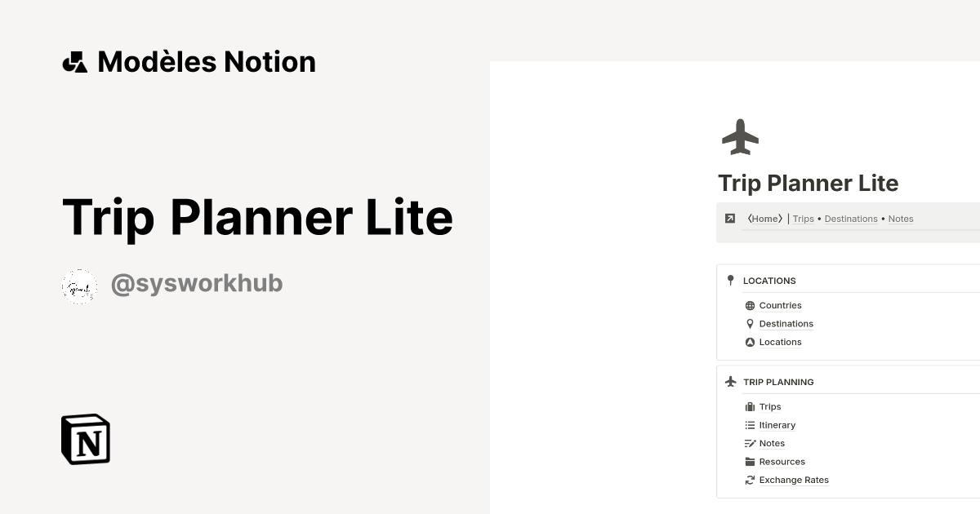Click the airplane page icon above Trip Planner Lite

[x=741, y=137]
